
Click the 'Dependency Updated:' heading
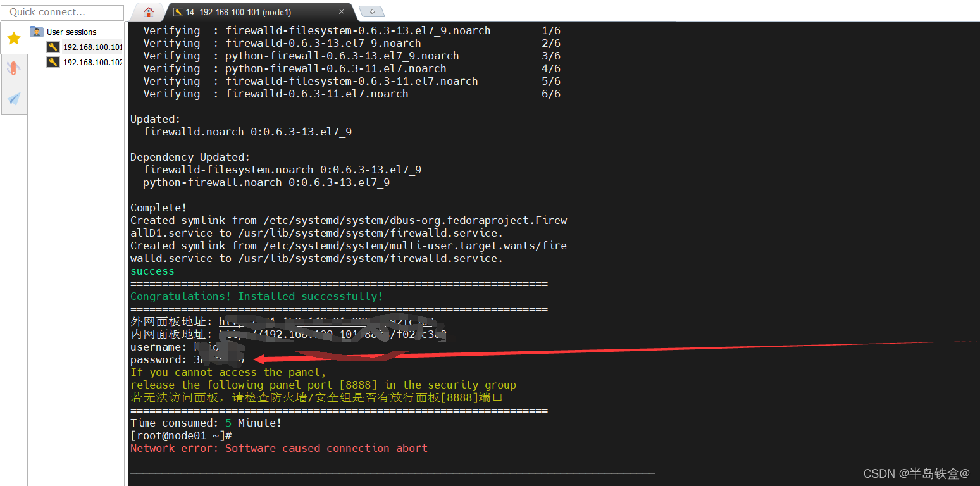pos(190,157)
